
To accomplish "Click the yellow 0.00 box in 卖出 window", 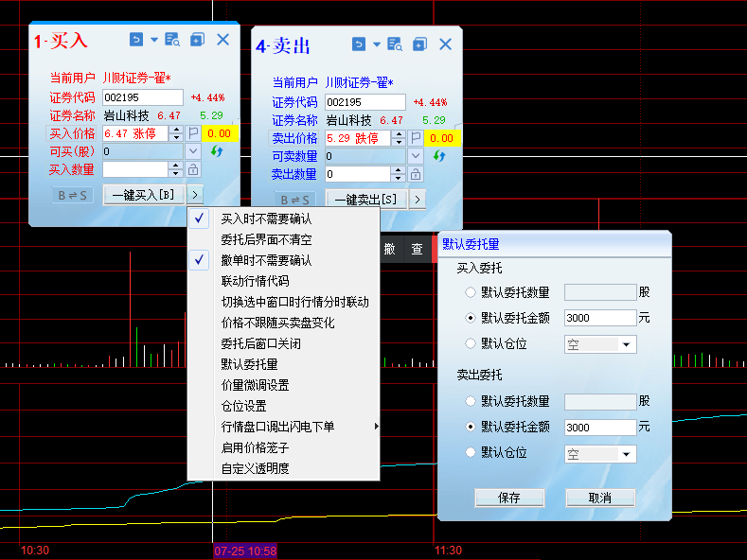I will (442, 138).
